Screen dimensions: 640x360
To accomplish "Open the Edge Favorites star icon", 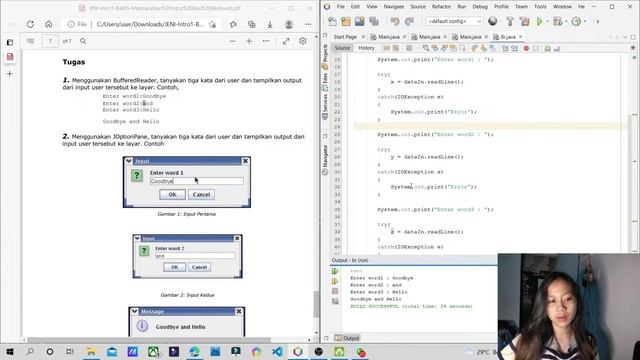I will 233,24.
